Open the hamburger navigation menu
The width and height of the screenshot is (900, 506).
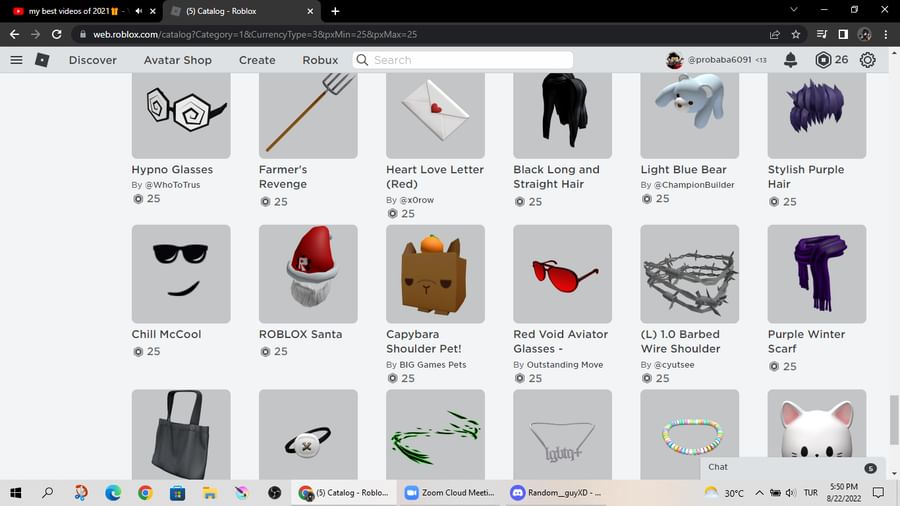[x=16, y=60]
